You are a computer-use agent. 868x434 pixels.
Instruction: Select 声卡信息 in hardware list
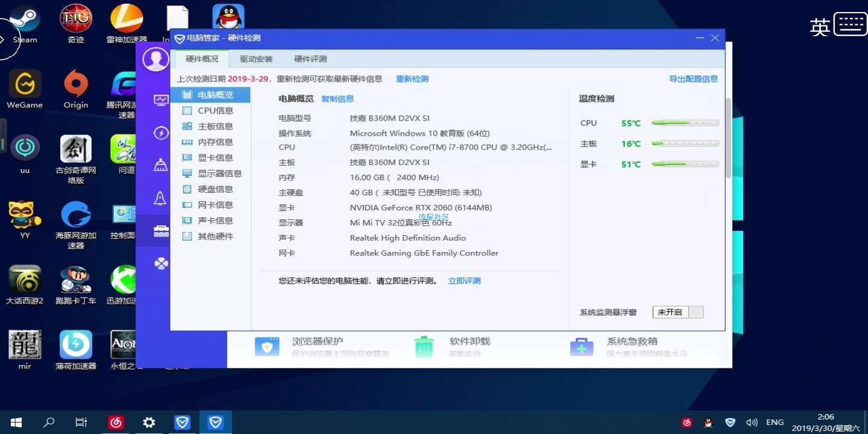tap(210, 220)
